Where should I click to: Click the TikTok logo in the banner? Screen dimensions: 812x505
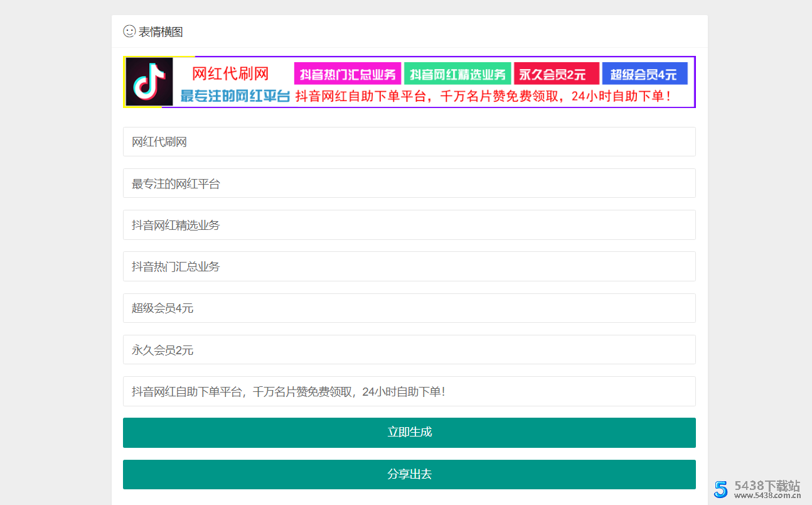point(149,82)
